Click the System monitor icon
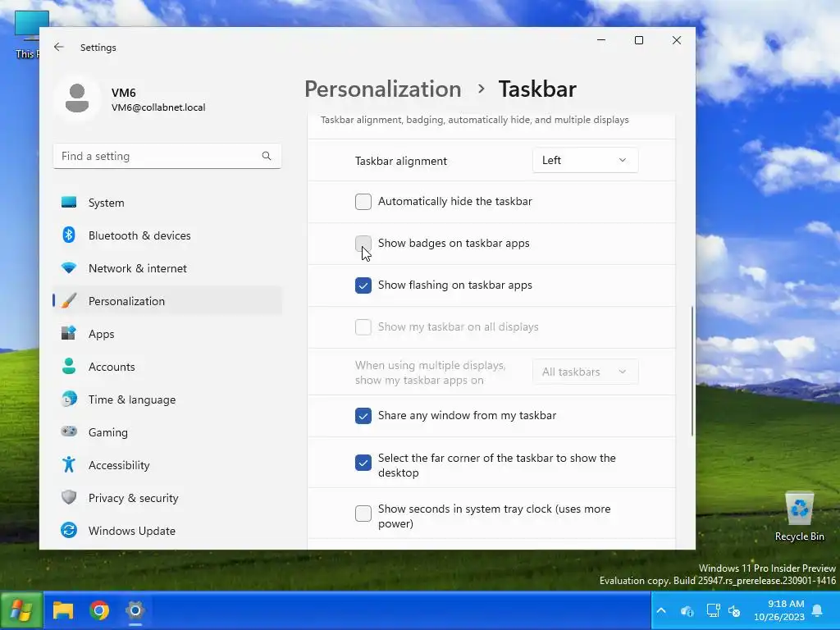 click(69, 203)
